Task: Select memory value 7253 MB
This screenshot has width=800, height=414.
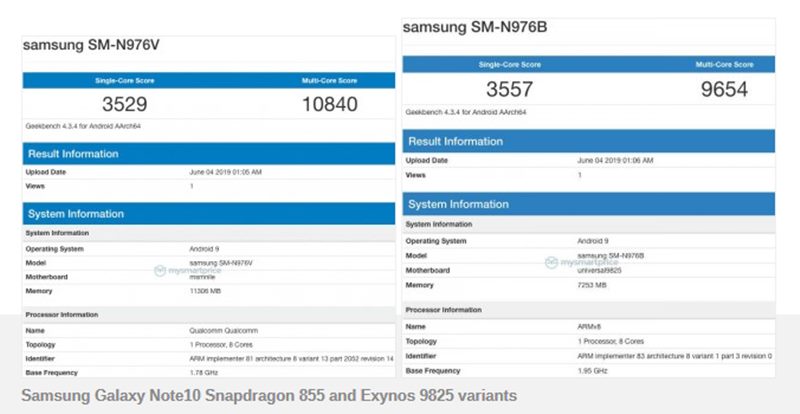Action: tap(592, 285)
